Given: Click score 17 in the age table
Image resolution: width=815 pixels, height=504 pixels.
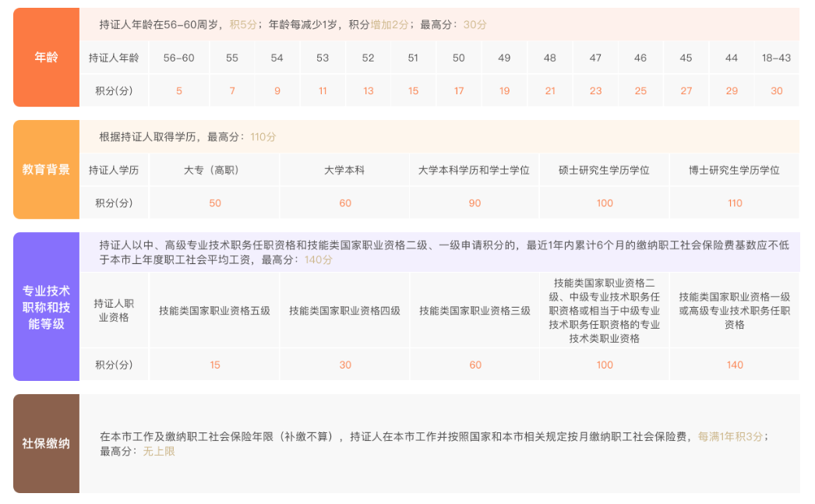Looking at the screenshot, I should point(459,91).
